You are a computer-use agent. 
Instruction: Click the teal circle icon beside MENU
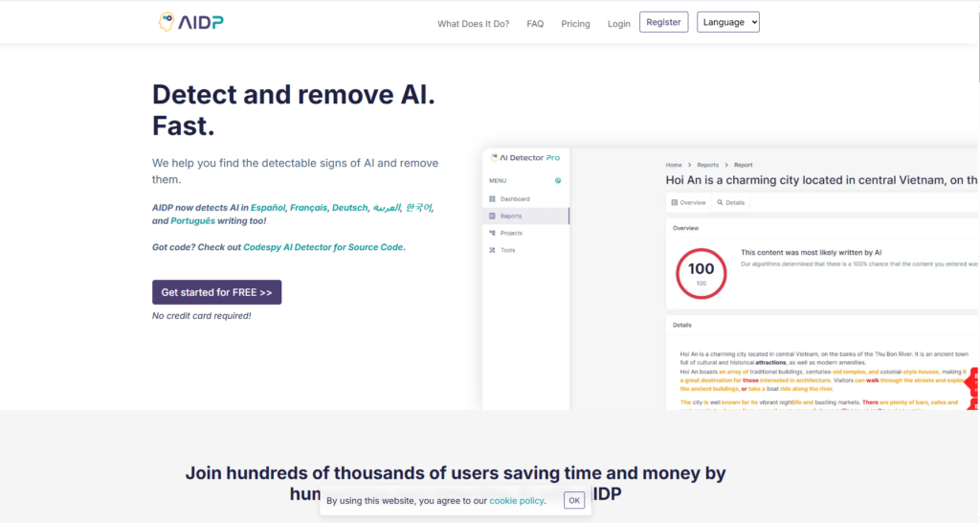(558, 181)
